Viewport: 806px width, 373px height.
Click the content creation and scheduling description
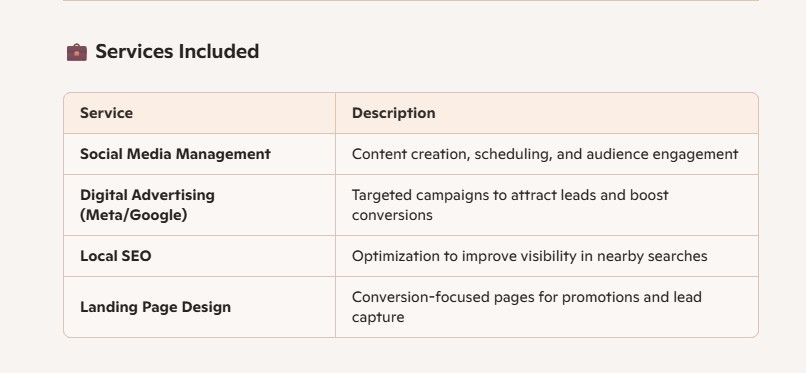pos(547,154)
